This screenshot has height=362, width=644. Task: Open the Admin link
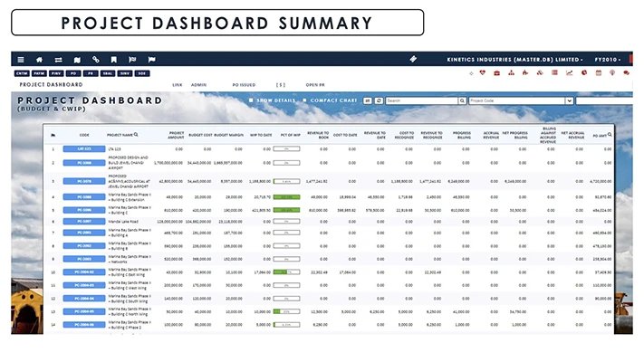click(198, 84)
